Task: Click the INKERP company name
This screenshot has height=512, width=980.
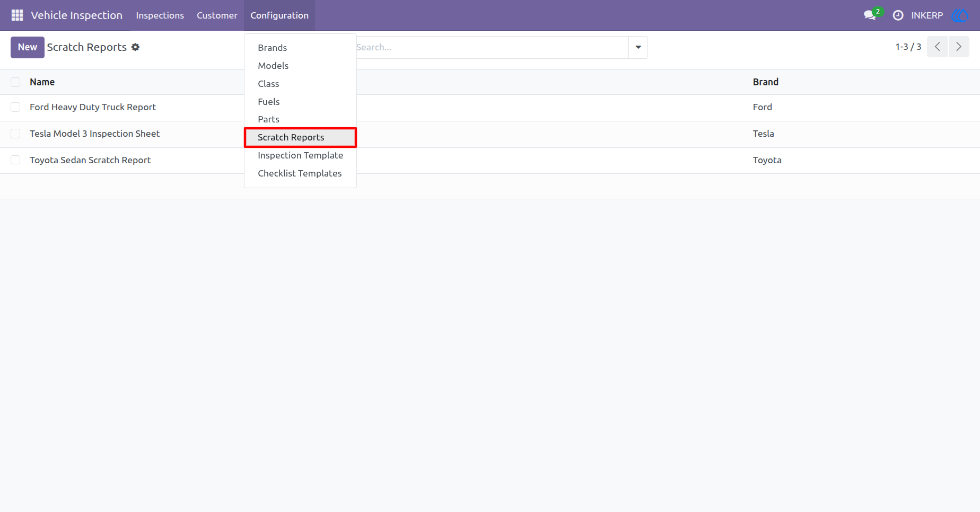Action: [927, 15]
